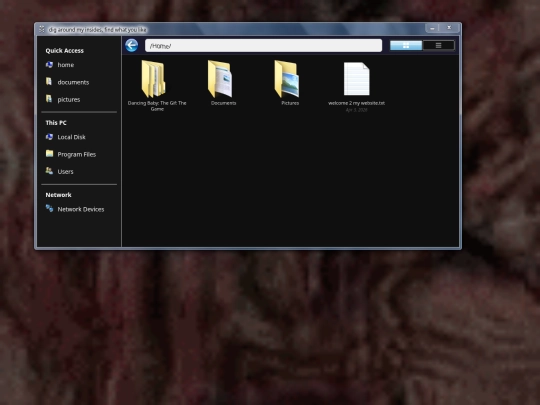Image resolution: width=540 pixels, height=405 pixels.
Task: Select the "Program Files" label
Action: pyautogui.click(x=76, y=154)
